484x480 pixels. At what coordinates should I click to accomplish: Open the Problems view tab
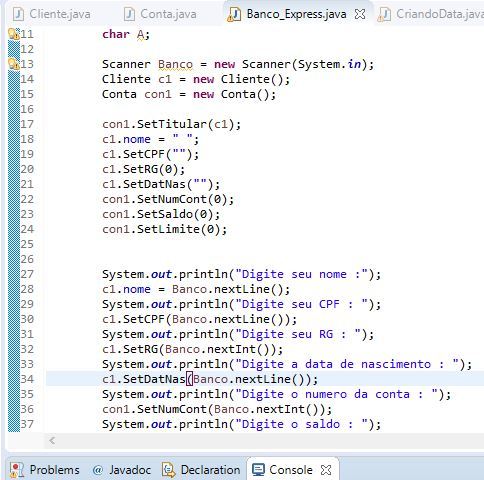coord(45,470)
